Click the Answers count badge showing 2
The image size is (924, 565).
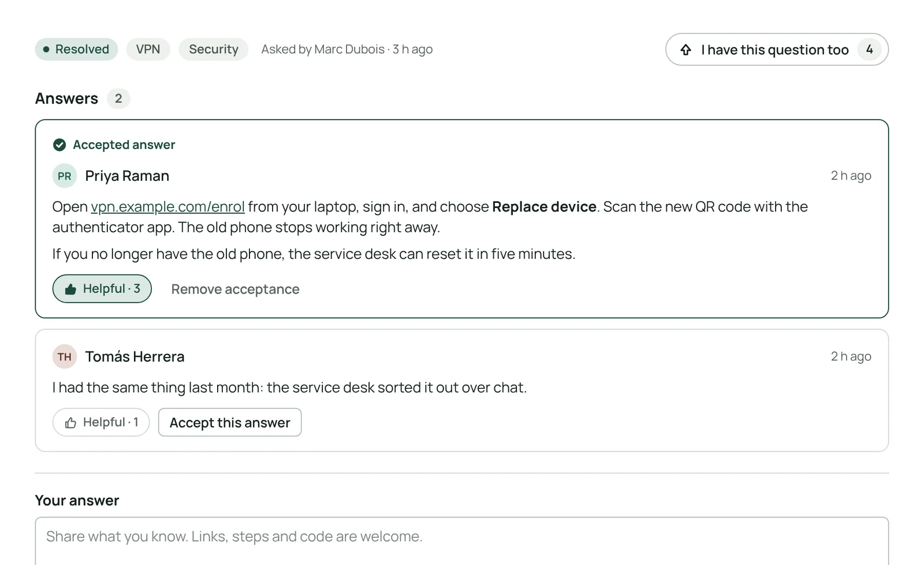tap(118, 98)
